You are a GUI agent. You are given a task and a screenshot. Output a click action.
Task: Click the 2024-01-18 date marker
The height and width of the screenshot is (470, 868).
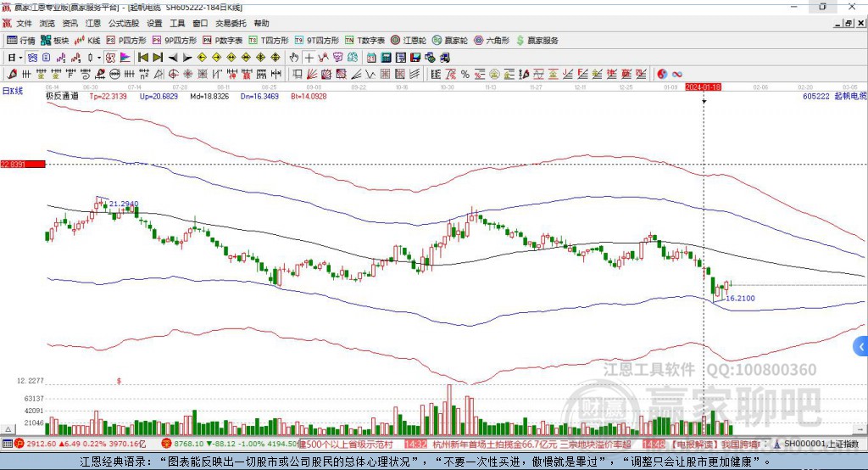tap(703, 87)
